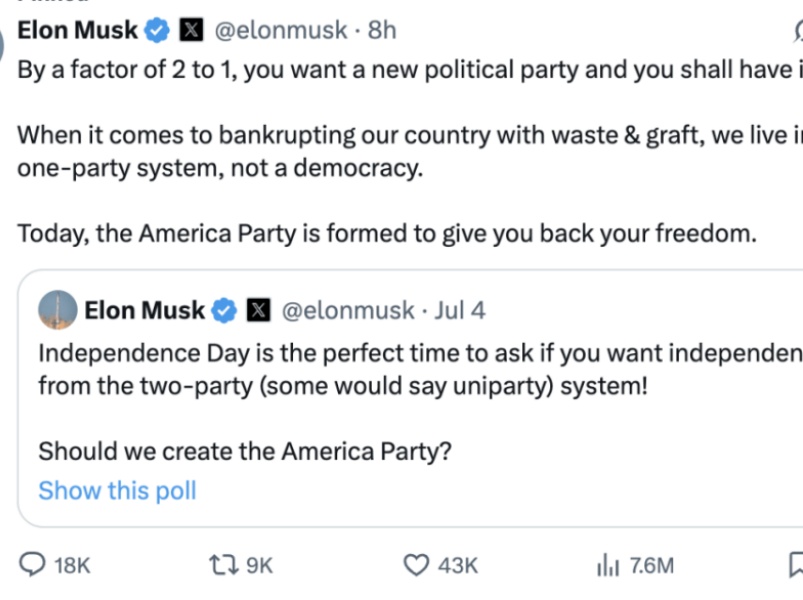
Task: Bookmark the tweet using the bookmark icon
Action: click(796, 566)
